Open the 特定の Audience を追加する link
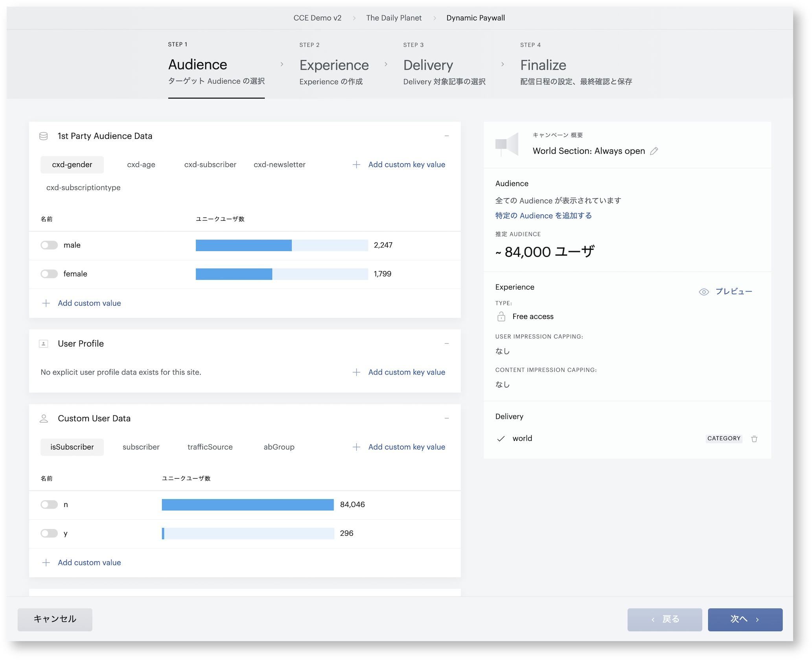Image resolution: width=812 pixels, height=660 pixels. click(543, 216)
